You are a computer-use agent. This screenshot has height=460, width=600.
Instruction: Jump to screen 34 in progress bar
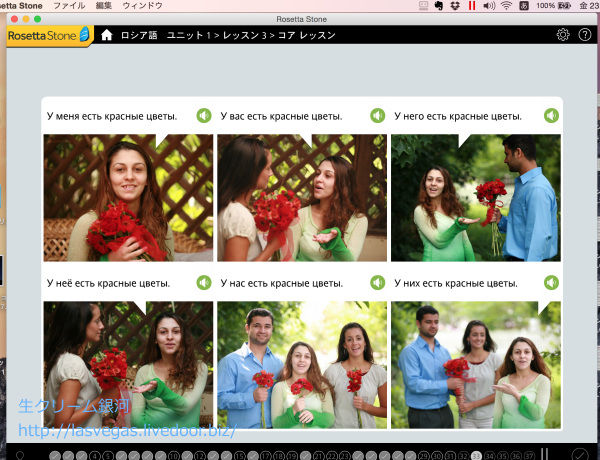point(489,456)
